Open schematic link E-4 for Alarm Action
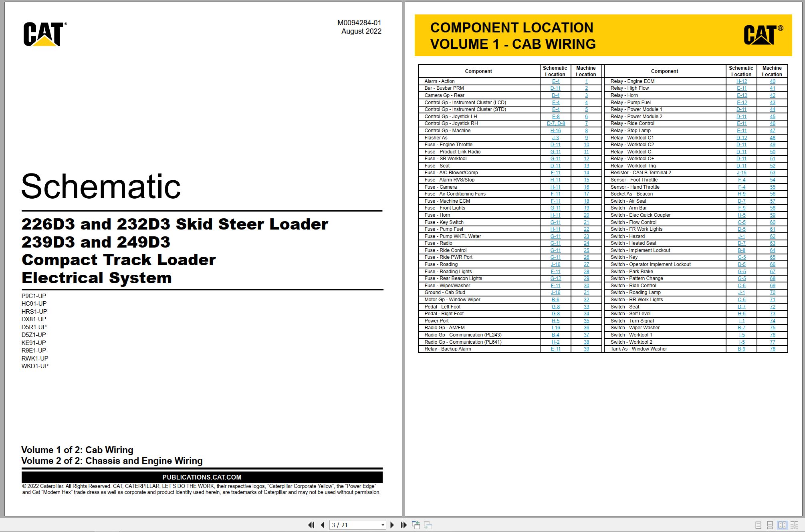The image size is (805, 532). 556,81
